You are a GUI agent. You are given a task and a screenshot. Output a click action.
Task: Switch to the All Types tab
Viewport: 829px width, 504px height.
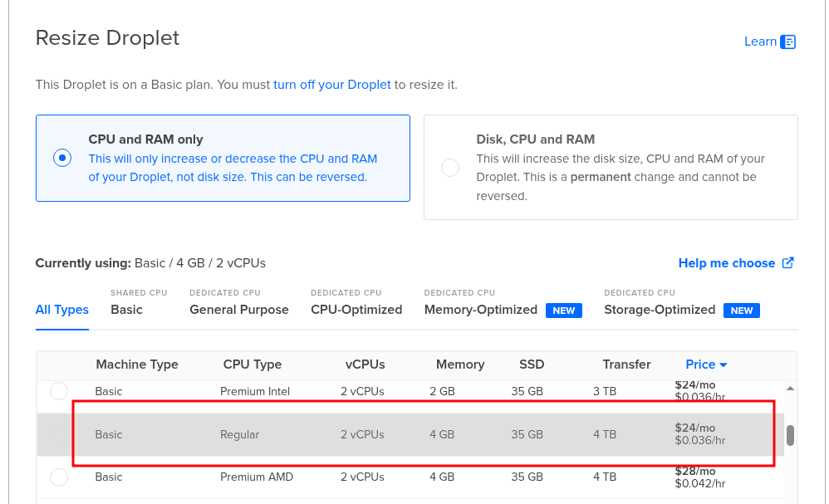(61, 310)
